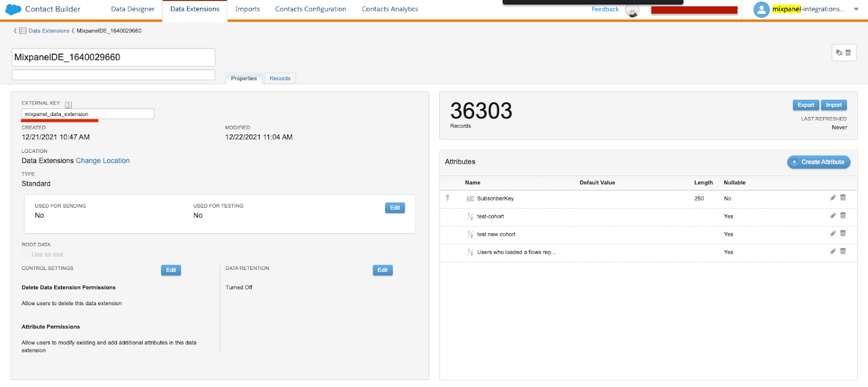Click the pencil edit icon for SubscriberKey

tap(833, 198)
